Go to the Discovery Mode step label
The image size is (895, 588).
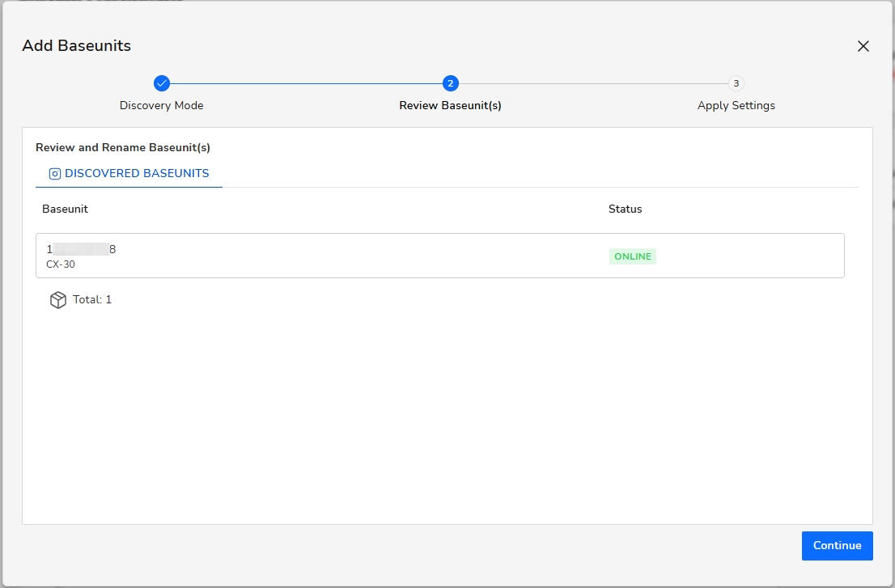coord(162,105)
